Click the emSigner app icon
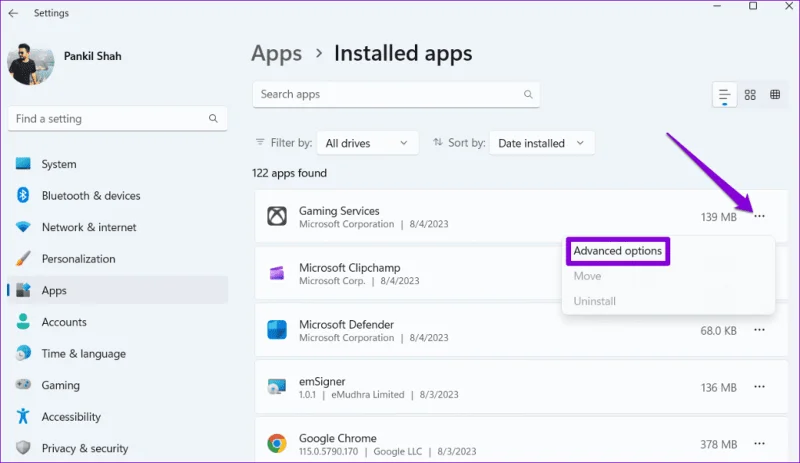 click(277, 387)
